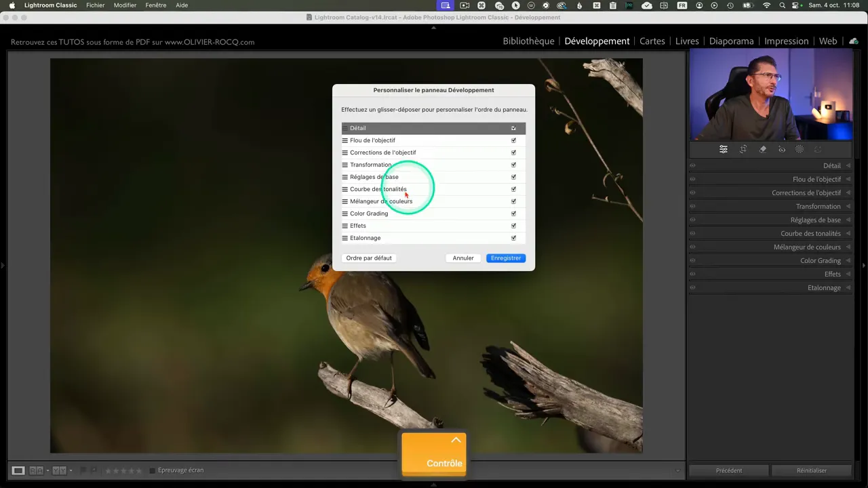Switch to the Bibliothèque module
Image resolution: width=868 pixels, height=488 pixels.
coord(528,41)
